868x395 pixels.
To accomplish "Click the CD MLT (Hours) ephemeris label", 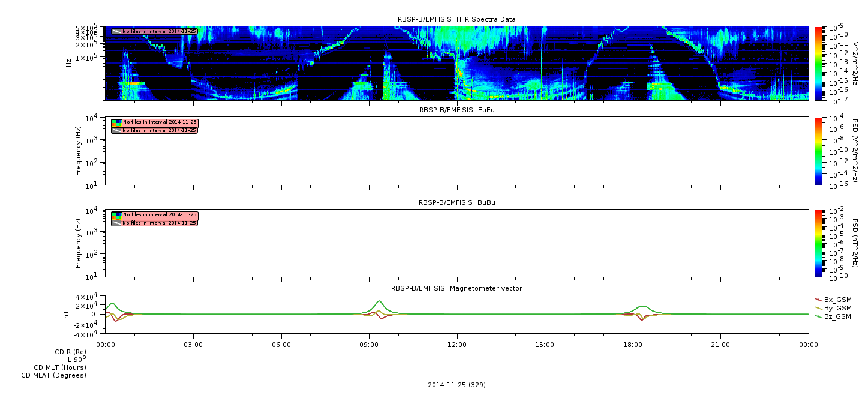I will [x=60, y=367].
